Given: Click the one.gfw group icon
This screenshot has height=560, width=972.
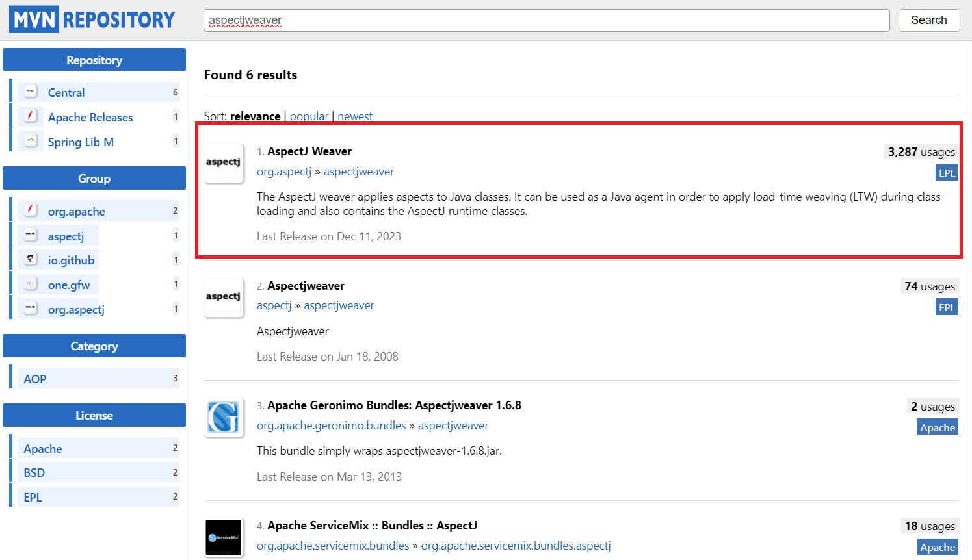Looking at the screenshot, I should point(31,284).
